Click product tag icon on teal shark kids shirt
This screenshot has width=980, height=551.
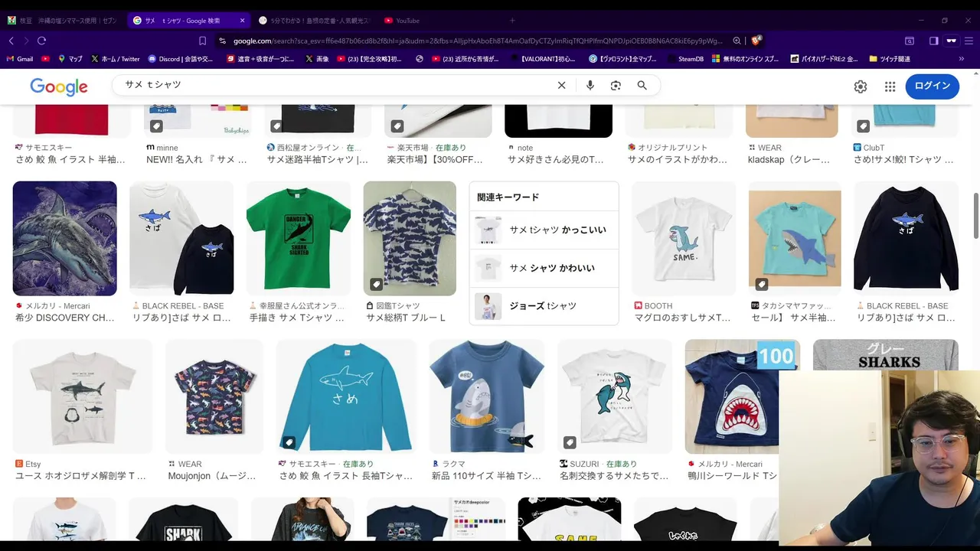click(762, 285)
